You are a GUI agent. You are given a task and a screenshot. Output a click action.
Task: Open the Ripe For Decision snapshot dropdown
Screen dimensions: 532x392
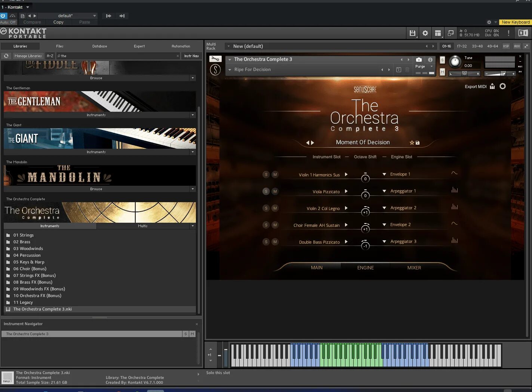coord(230,70)
